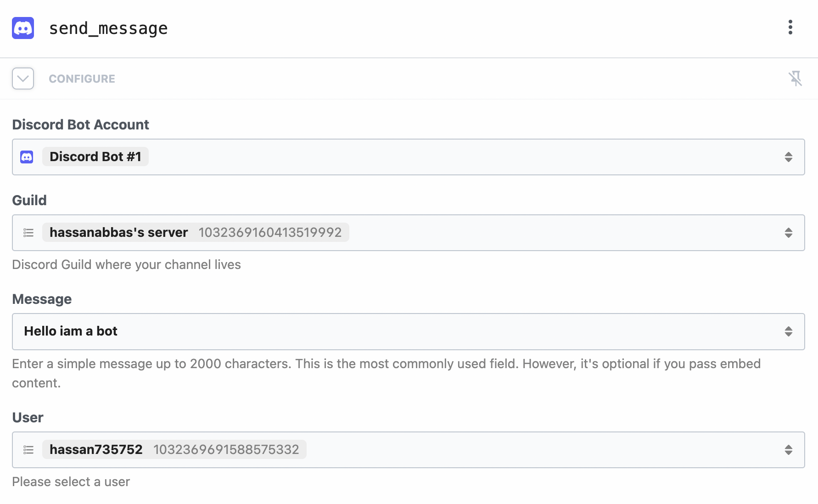Click the send_message step title
The height and width of the screenshot is (504, 818).
pos(109,28)
